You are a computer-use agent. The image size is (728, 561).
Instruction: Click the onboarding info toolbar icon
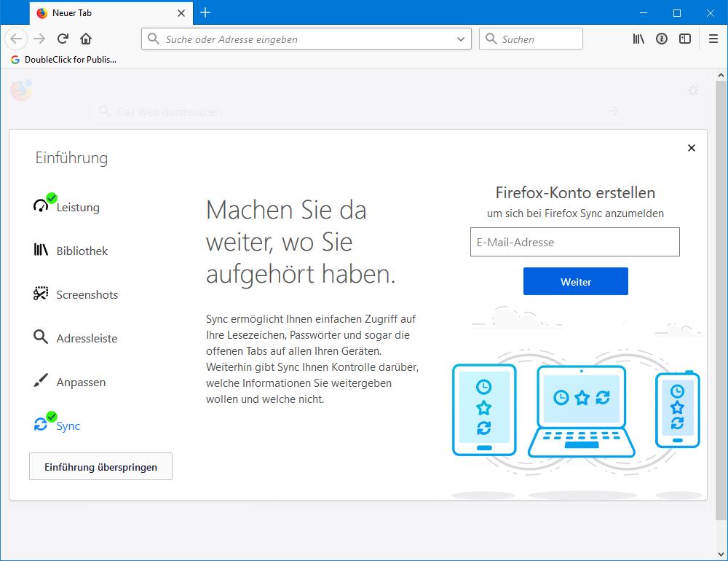(x=662, y=39)
